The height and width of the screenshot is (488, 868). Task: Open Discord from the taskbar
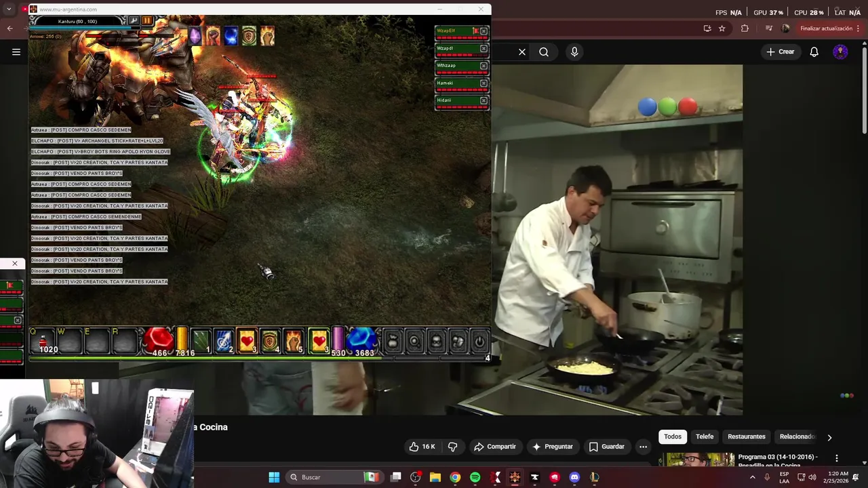point(574,477)
